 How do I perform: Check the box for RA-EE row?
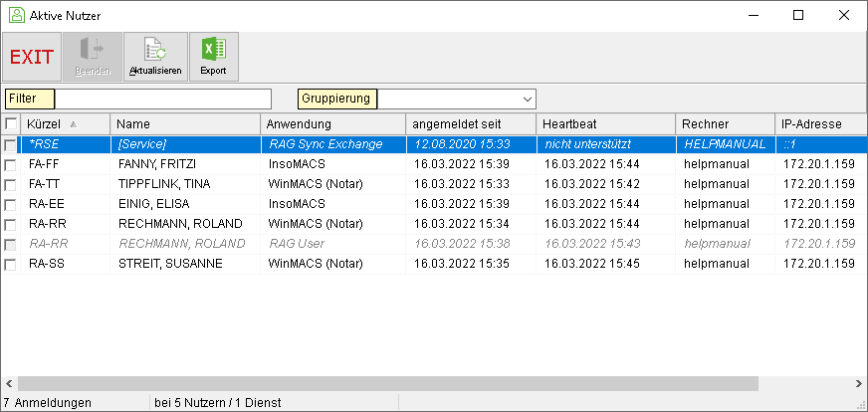[10, 205]
